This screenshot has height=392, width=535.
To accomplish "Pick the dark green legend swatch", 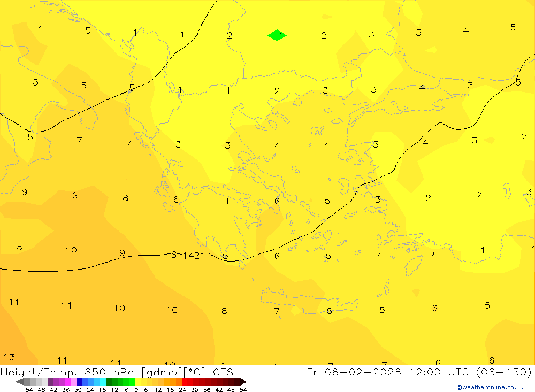I will [109, 382].
